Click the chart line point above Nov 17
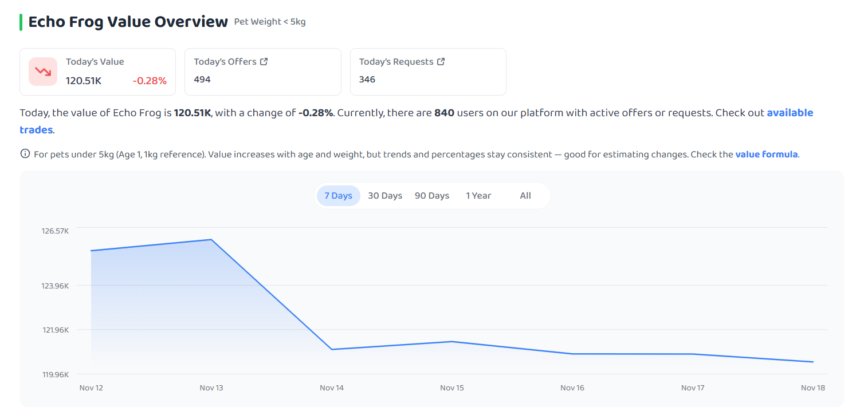The image size is (868, 415). click(x=693, y=354)
